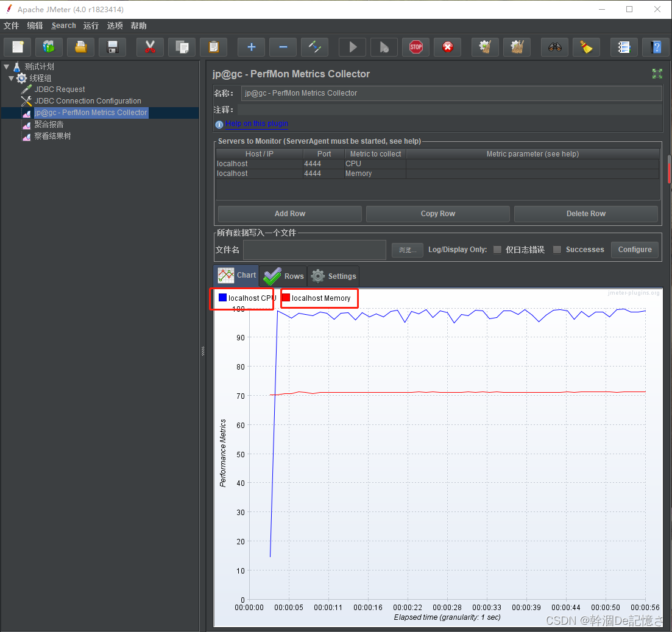
Task: Click the 文件名 filename input field
Action: point(314,250)
